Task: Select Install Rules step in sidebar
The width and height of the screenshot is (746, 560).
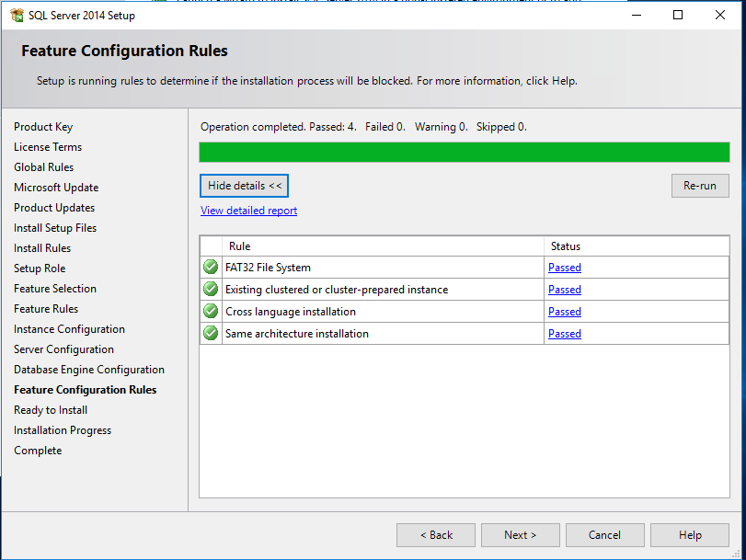Action: point(42,248)
